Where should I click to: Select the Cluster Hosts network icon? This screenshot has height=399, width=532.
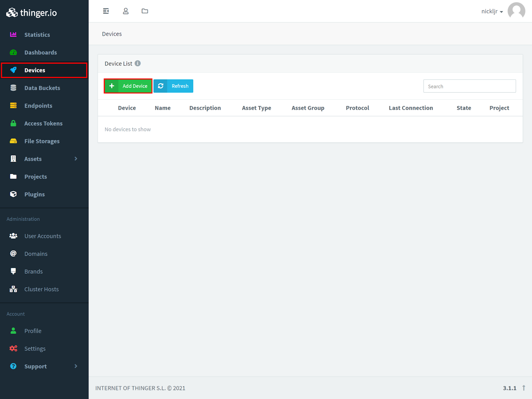click(13, 289)
